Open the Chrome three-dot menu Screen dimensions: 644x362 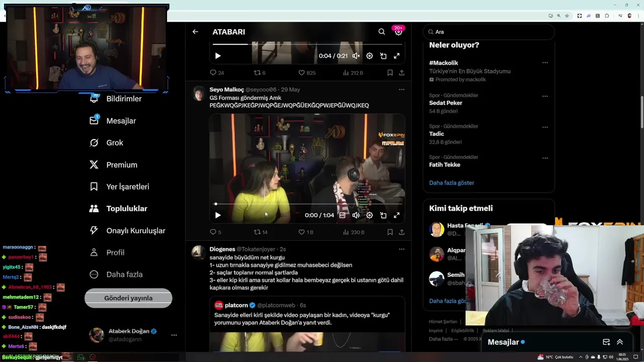[638, 16]
